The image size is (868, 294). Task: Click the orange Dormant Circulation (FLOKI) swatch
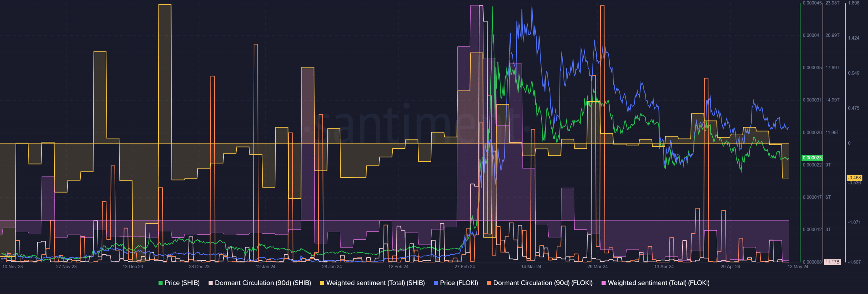tap(489, 283)
